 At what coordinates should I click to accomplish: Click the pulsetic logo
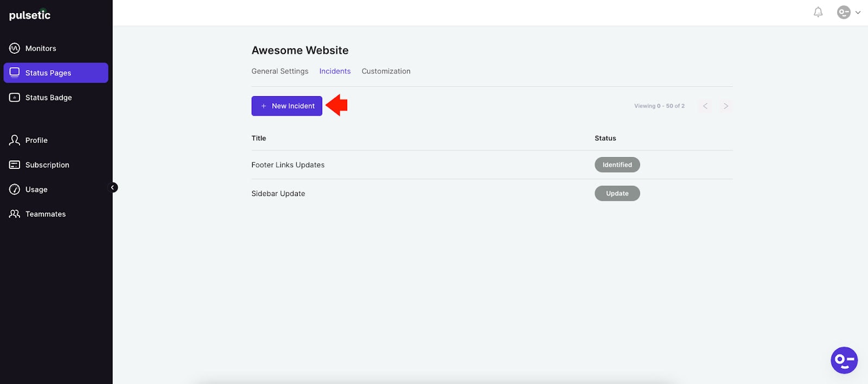tap(30, 15)
